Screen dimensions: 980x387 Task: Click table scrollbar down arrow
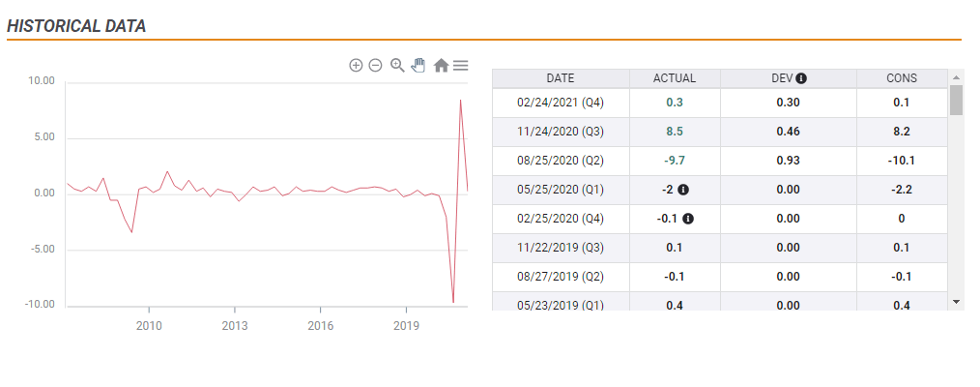(956, 302)
